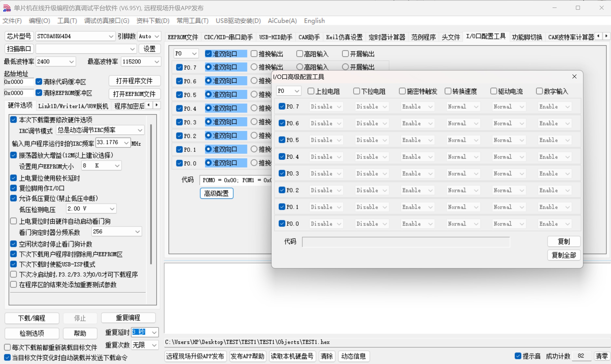Switch to the CAN助手 tab
The height and width of the screenshot is (364, 611).
309,37
